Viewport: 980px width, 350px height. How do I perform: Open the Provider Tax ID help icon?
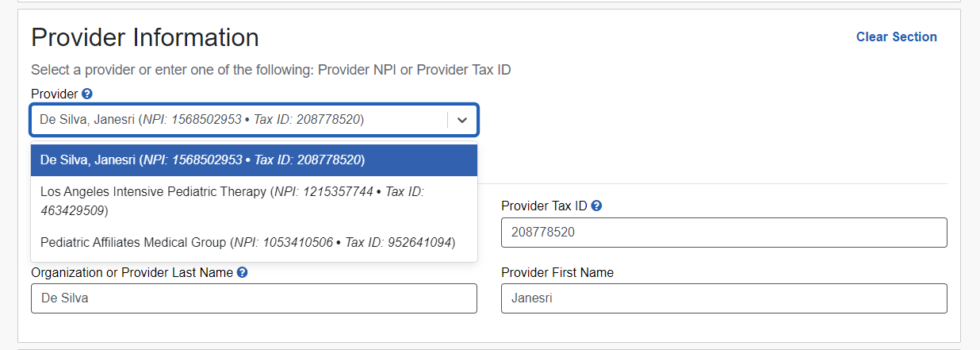(x=596, y=206)
